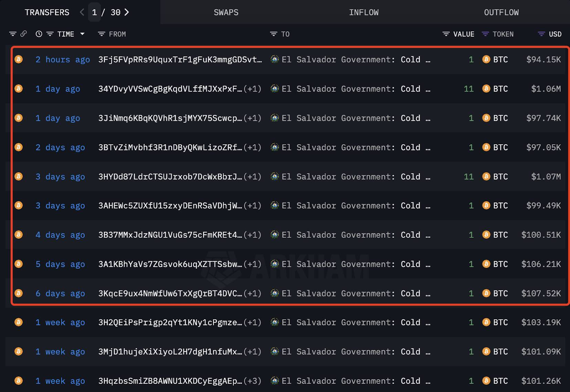Viewport: 570px width, 392px height.
Task: Switch to the INFLOW tab
Action: [364, 12]
